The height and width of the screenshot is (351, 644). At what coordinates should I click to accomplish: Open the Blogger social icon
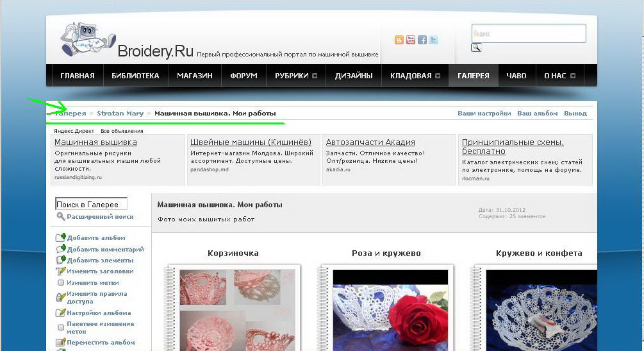[399, 40]
